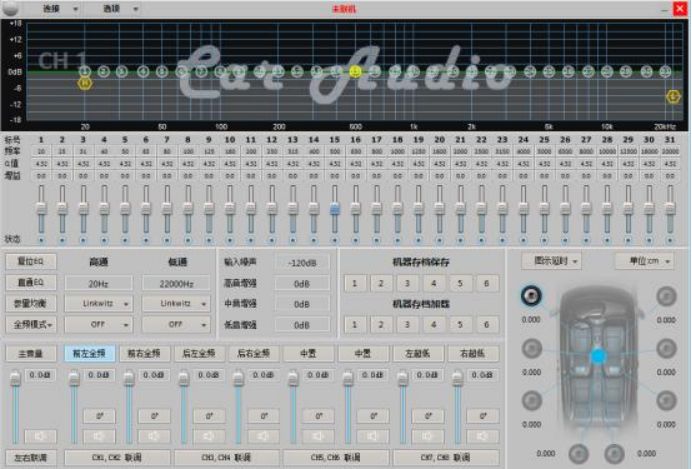Screen dimensions: 692x469
Task: Select the rear-right speaker icon beside the car
Action: pyautogui.click(x=666, y=400)
